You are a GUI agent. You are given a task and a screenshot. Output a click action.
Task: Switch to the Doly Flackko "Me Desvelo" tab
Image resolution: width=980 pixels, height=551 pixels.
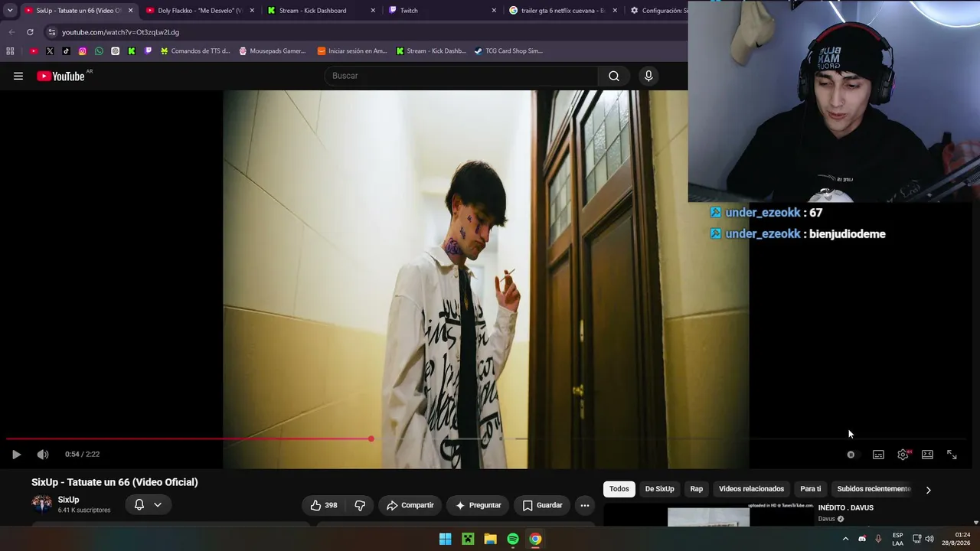pos(200,11)
